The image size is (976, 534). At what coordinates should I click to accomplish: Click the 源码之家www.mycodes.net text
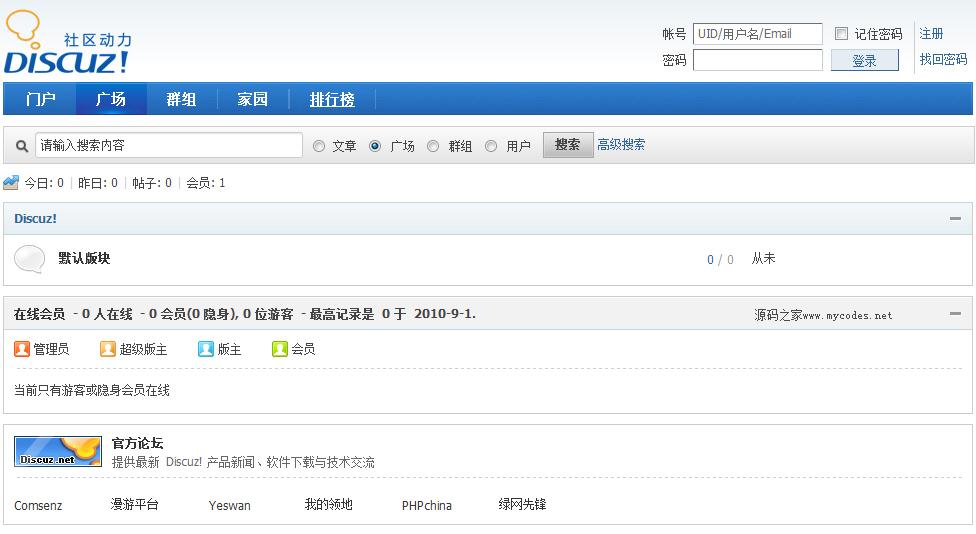point(823,315)
